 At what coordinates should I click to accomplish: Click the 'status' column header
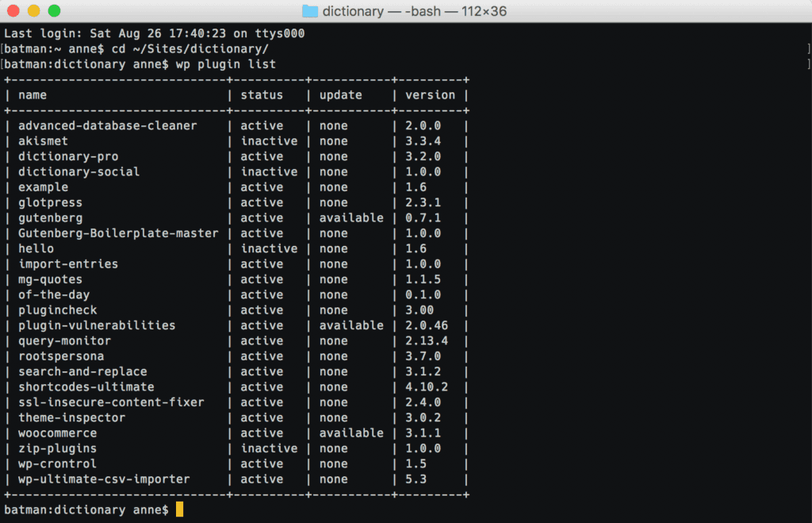pyautogui.click(x=262, y=95)
